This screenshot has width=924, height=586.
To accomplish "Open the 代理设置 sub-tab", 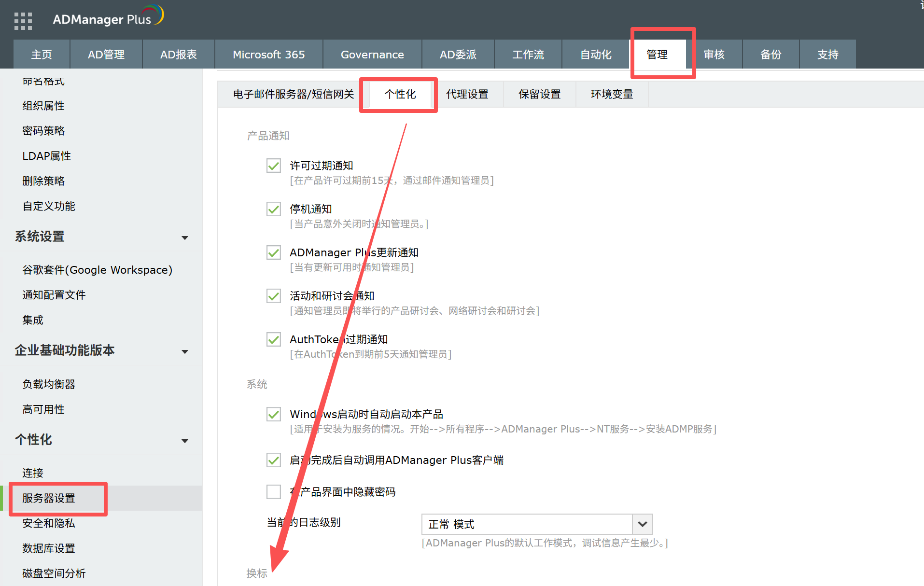I will click(x=467, y=94).
